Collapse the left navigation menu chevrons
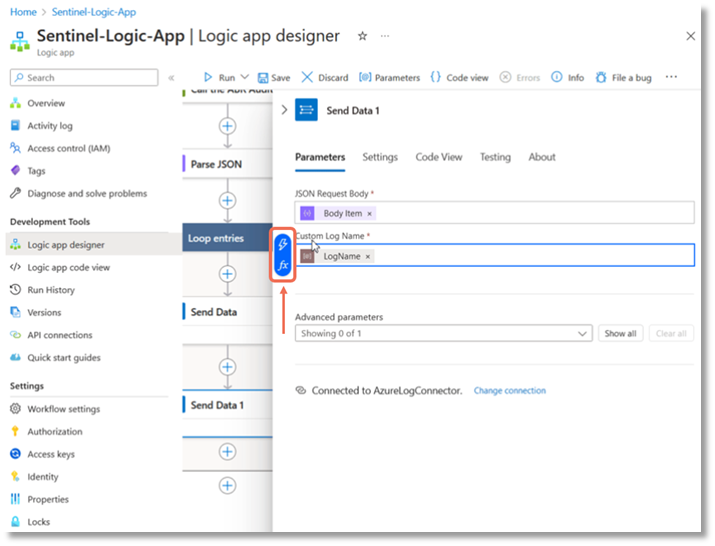This screenshot has width=715, height=546. 171,78
